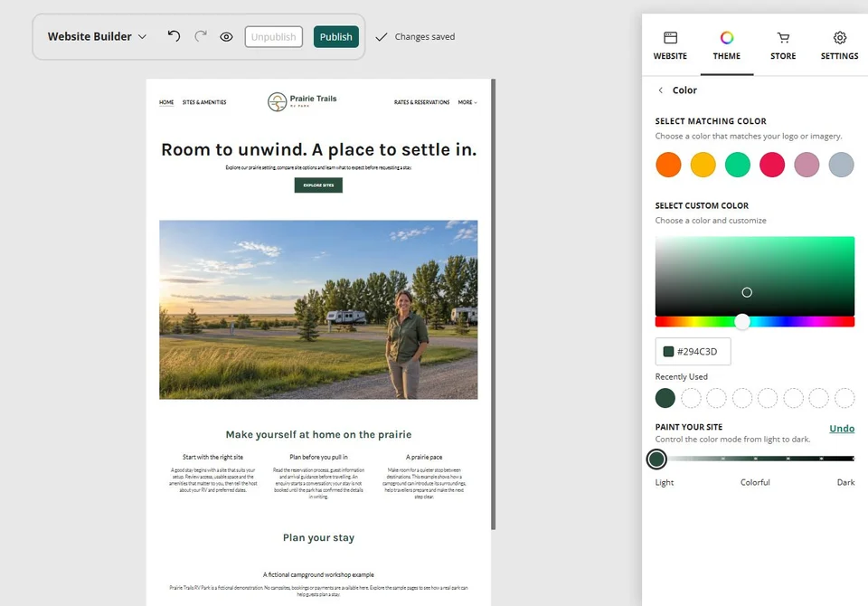This screenshot has width=868, height=606.
Task: Switch to the WEBSITE tab
Action: click(670, 45)
